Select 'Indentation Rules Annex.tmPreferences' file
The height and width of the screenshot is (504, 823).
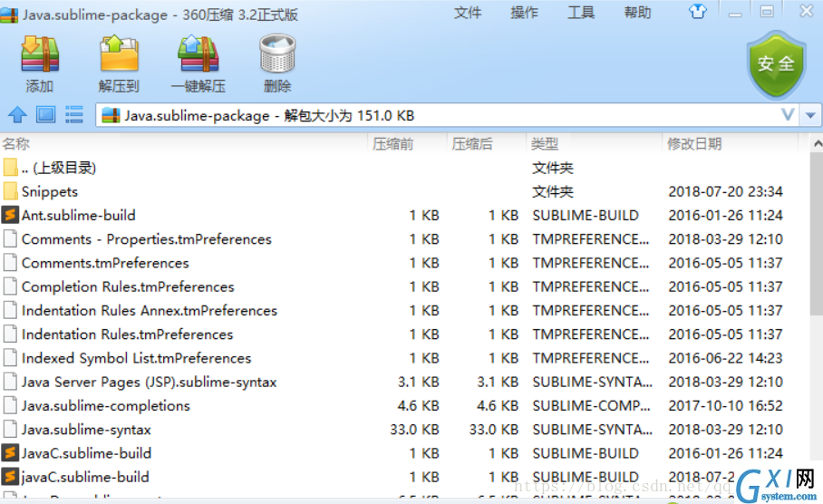click(x=149, y=311)
